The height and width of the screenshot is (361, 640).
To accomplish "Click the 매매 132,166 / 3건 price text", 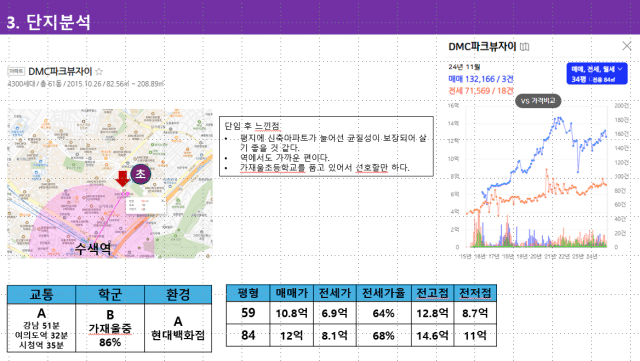I will 481,79.
